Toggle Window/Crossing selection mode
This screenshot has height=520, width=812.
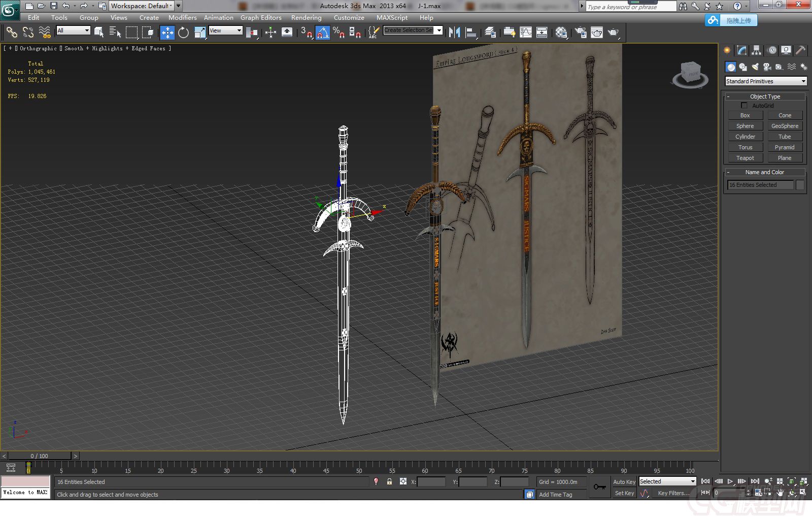point(148,32)
